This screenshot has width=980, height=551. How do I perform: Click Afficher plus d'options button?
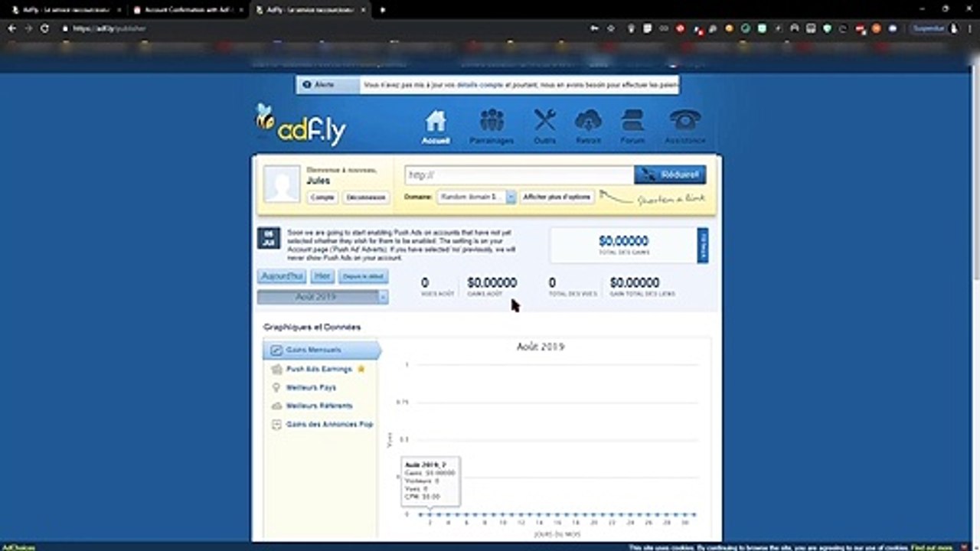point(557,197)
